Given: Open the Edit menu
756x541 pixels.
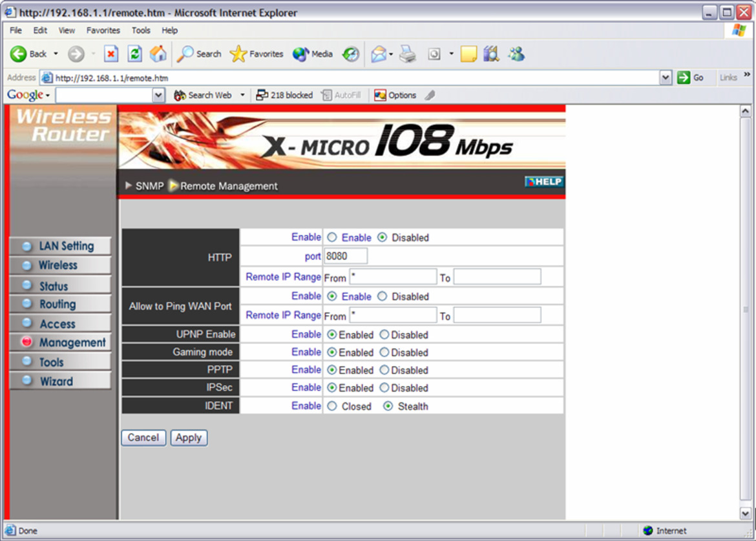Looking at the screenshot, I should click(x=40, y=30).
